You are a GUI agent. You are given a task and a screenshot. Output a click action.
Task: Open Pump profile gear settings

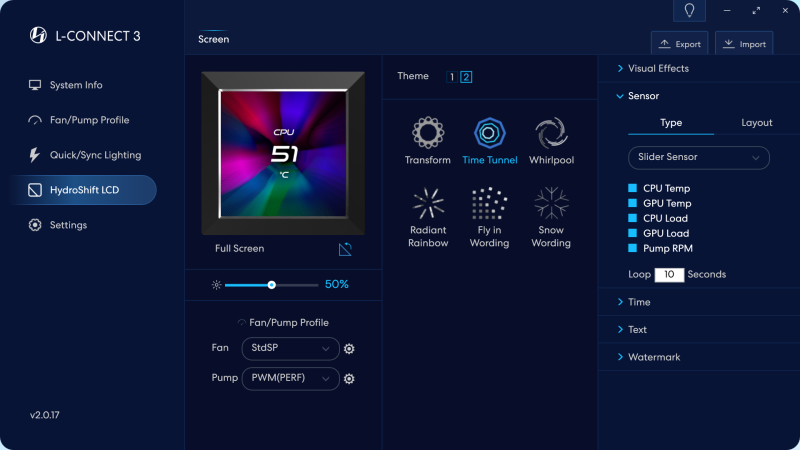349,379
